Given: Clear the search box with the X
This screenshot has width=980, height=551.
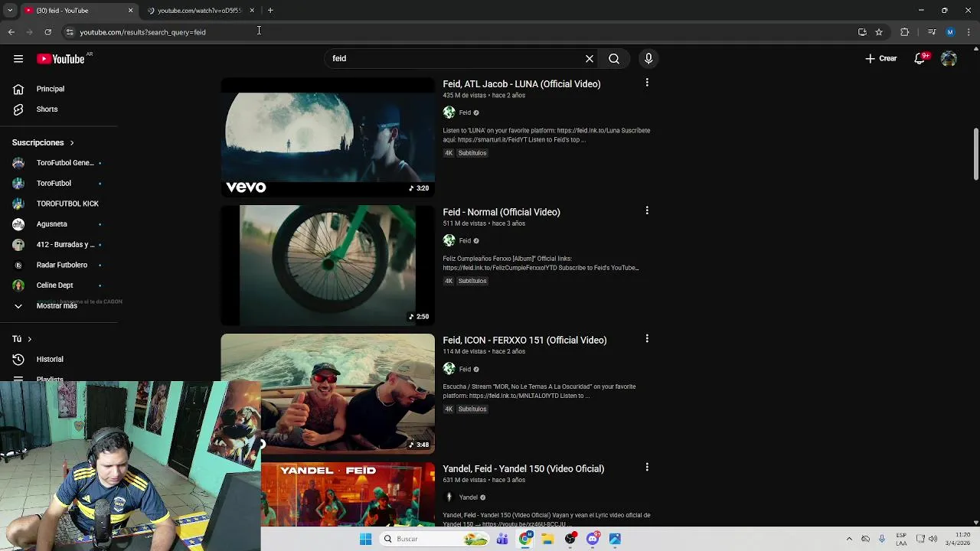Looking at the screenshot, I should click(x=590, y=59).
